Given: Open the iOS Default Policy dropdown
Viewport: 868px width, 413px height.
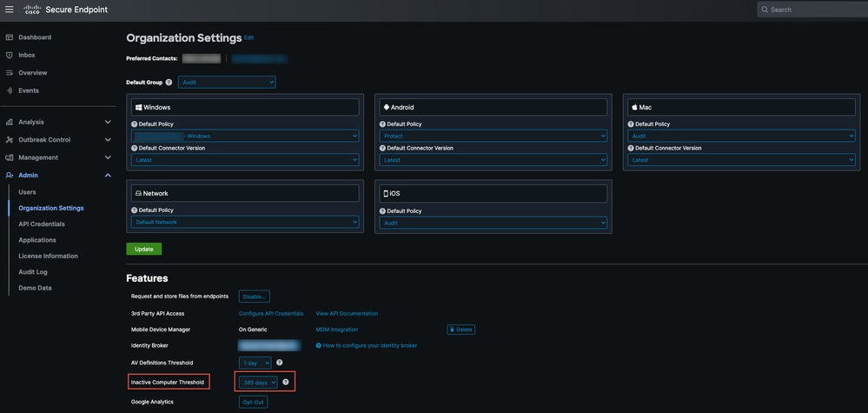Looking at the screenshot, I should (x=494, y=223).
